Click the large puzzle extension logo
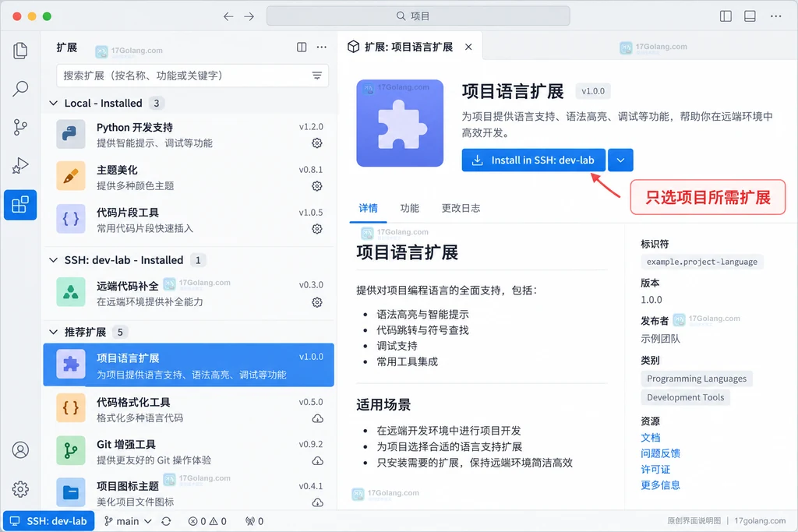The width and height of the screenshot is (798, 532). click(400, 123)
